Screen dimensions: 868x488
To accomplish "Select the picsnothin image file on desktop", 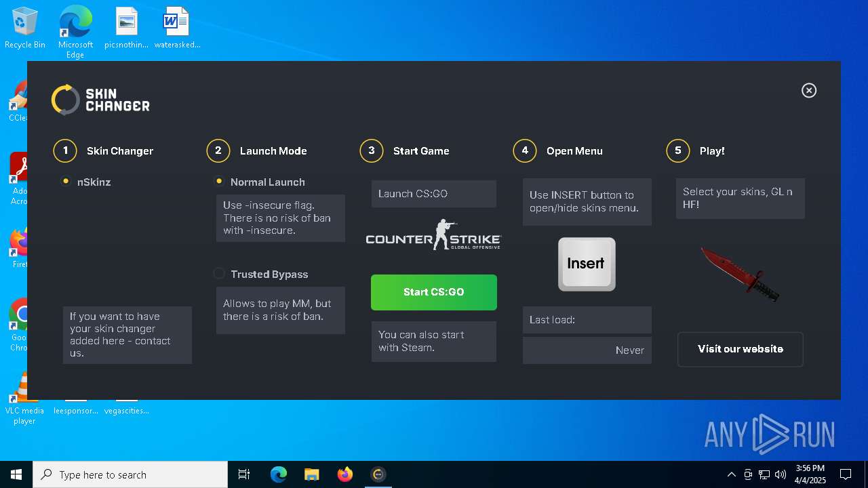I will tap(126, 28).
